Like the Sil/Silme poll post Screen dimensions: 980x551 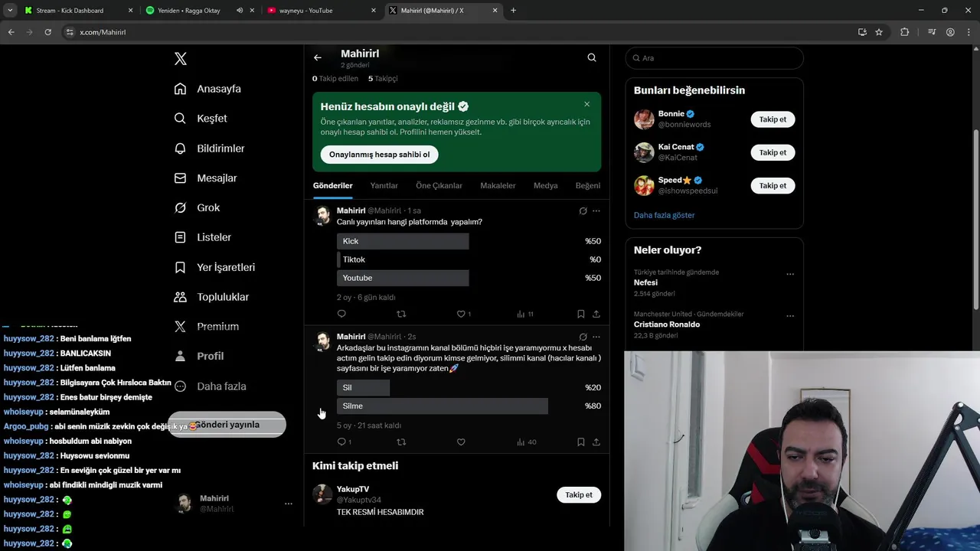point(461,442)
